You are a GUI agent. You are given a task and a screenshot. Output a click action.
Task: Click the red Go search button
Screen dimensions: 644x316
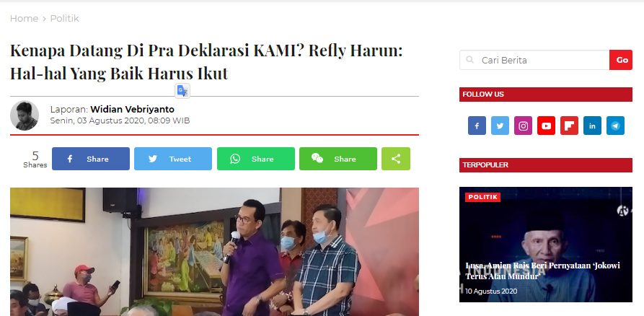[x=621, y=60]
